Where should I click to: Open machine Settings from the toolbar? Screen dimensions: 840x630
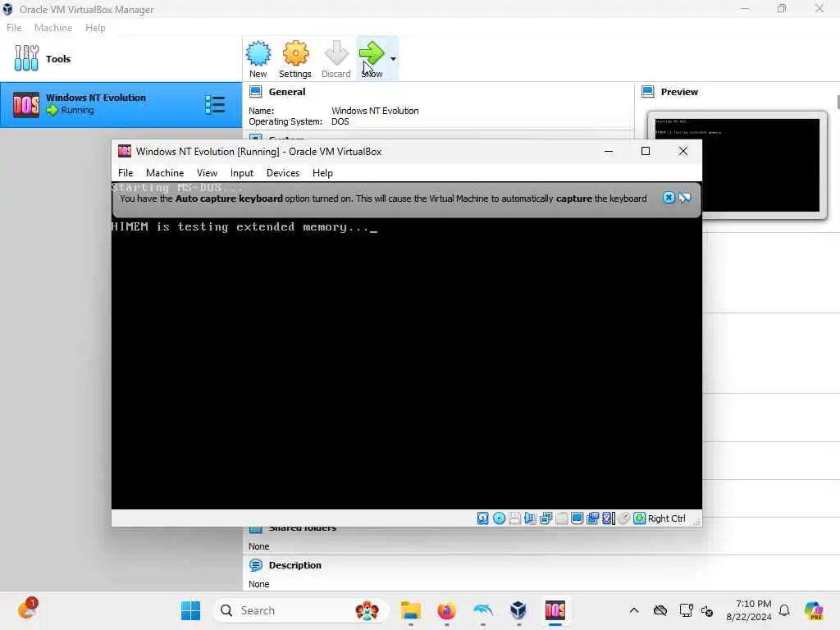pos(295,59)
